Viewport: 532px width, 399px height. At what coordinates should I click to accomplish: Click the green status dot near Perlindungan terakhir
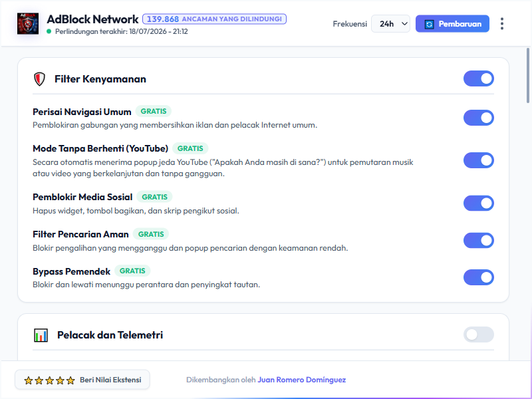pyautogui.click(x=49, y=31)
